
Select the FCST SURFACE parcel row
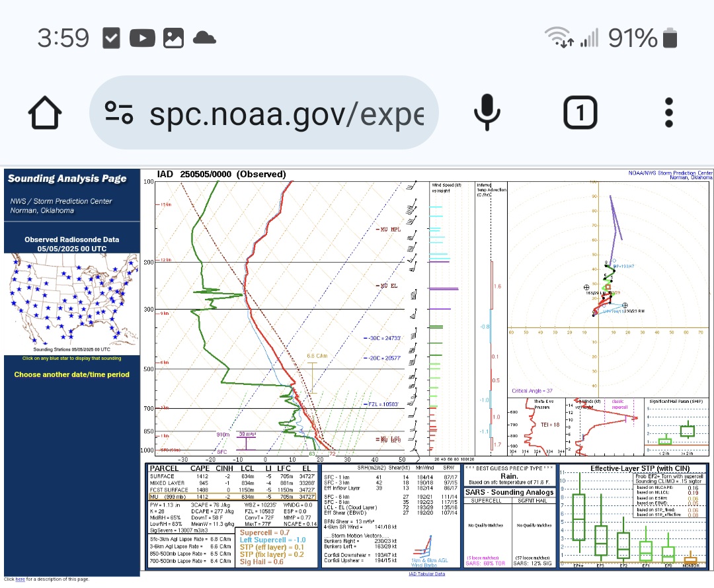[x=233, y=490]
